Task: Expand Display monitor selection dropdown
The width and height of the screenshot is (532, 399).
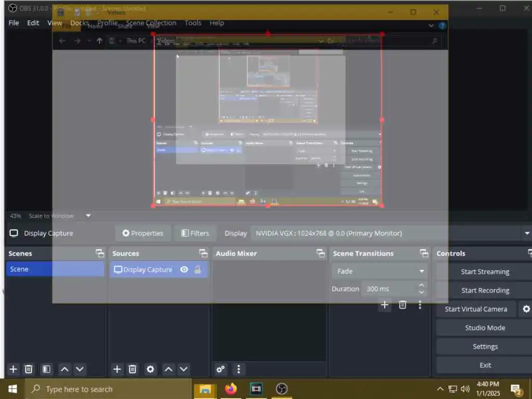Action: tap(527, 233)
